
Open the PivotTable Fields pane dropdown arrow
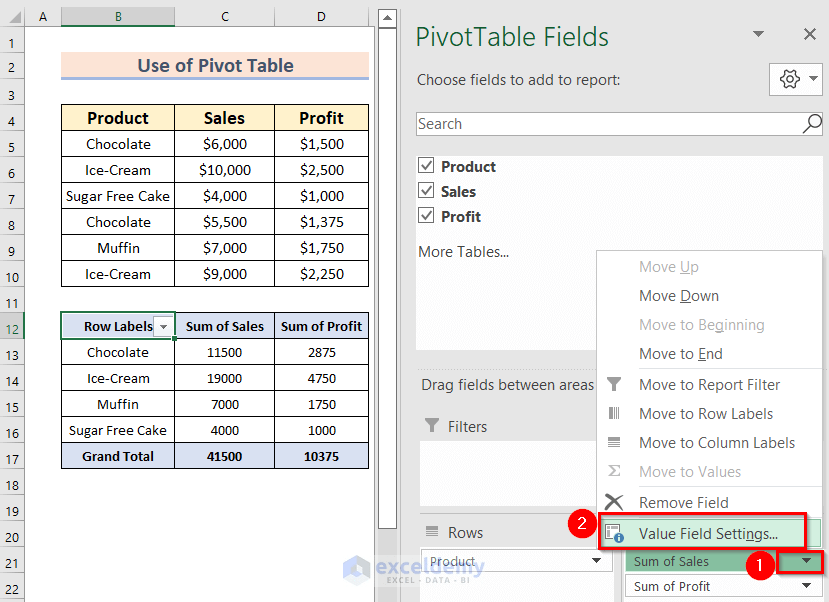760,35
